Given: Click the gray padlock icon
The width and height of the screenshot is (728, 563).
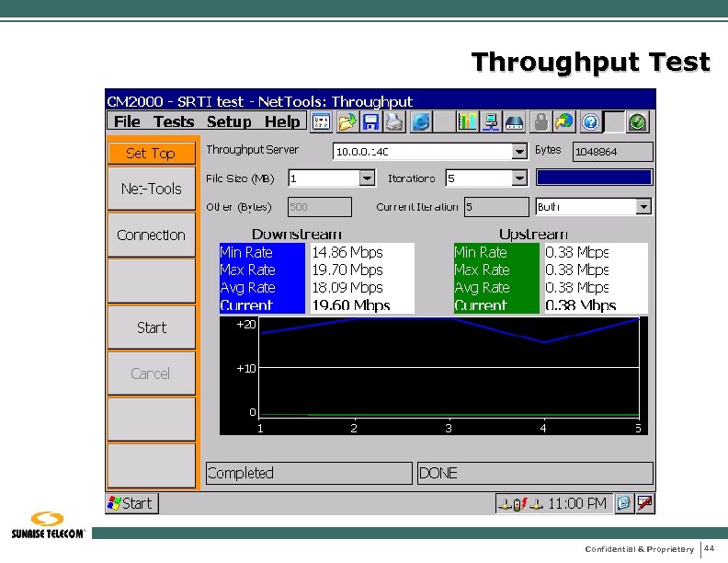Looking at the screenshot, I should 540,122.
